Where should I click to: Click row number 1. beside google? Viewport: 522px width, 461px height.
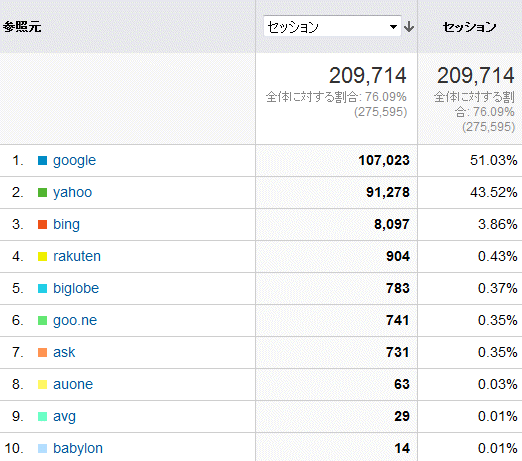[x=18, y=161]
